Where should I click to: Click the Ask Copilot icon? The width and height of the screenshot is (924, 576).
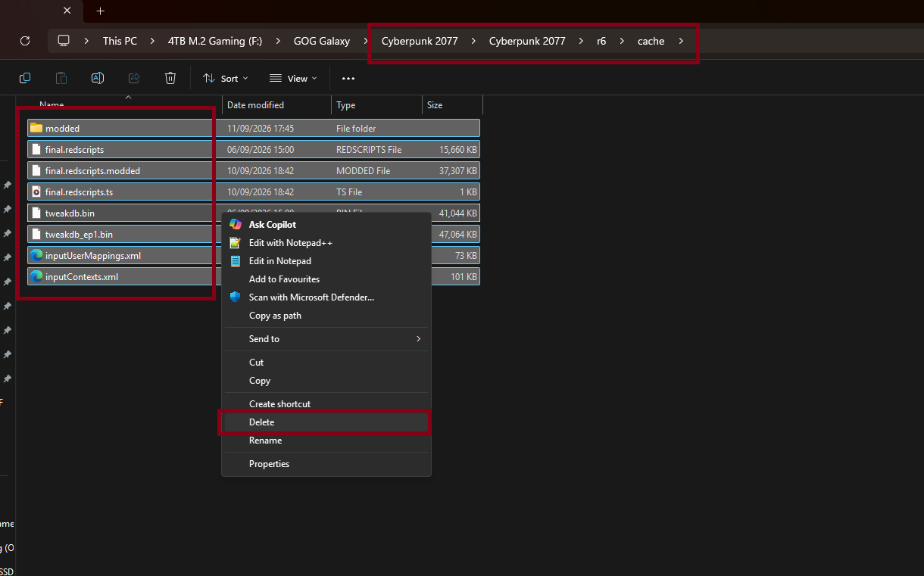click(x=236, y=224)
